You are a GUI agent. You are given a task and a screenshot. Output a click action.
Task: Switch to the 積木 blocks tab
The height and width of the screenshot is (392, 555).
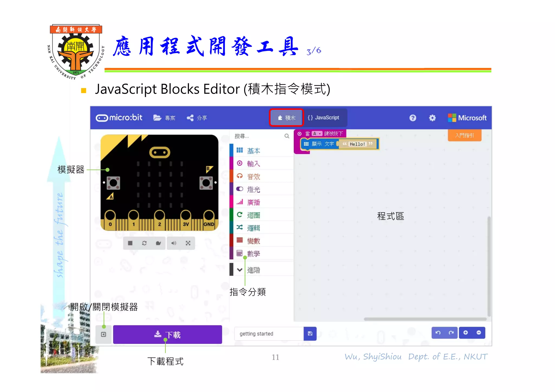click(x=286, y=118)
